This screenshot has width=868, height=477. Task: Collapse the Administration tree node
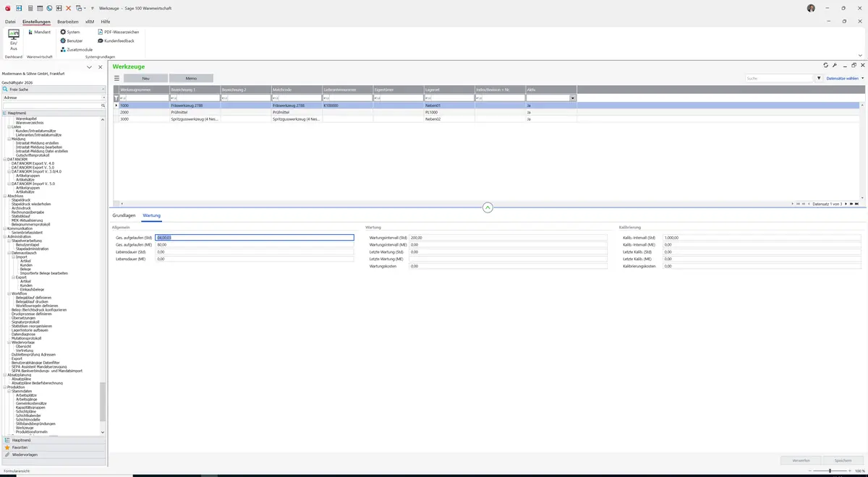click(x=4, y=236)
